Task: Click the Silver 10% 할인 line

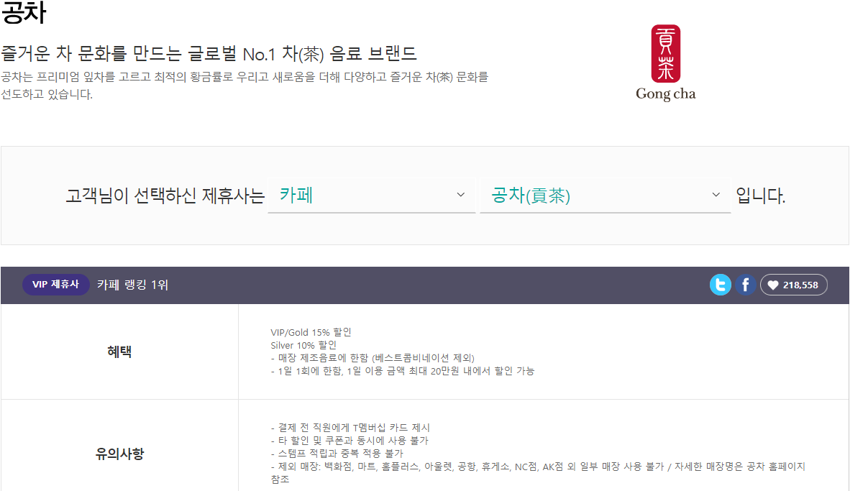Action: point(303,345)
